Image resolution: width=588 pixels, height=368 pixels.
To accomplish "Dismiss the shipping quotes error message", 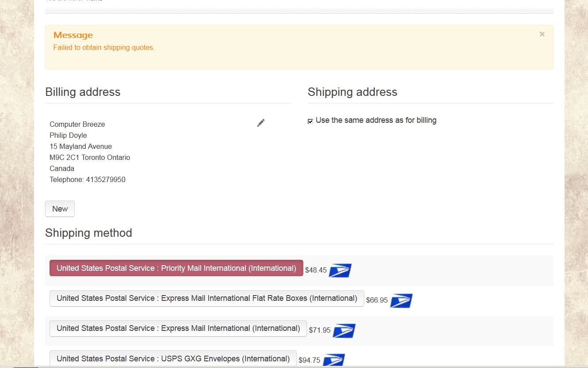I will pyautogui.click(x=542, y=34).
